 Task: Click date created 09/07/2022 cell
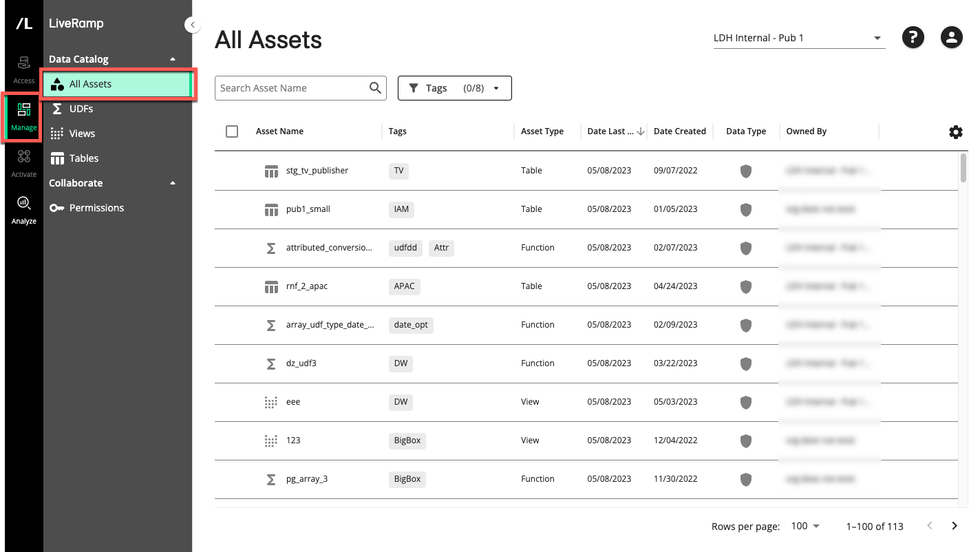(x=675, y=171)
